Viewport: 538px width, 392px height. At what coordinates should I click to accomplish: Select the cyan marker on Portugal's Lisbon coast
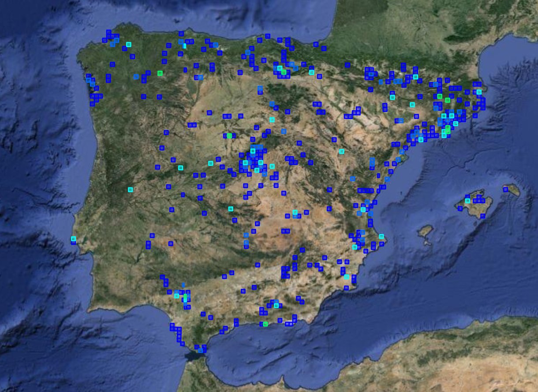tap(73, 239)
